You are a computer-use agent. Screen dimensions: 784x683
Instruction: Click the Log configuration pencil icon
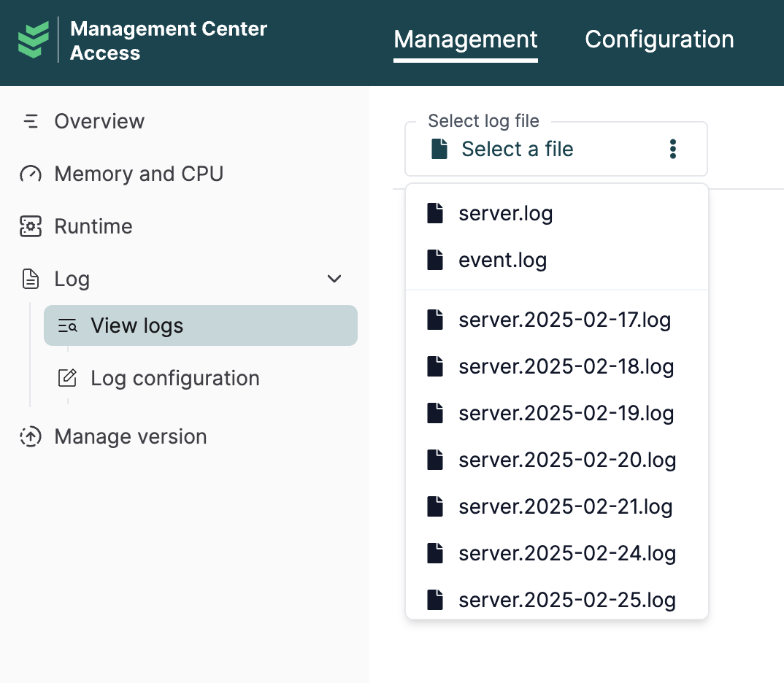67,378
